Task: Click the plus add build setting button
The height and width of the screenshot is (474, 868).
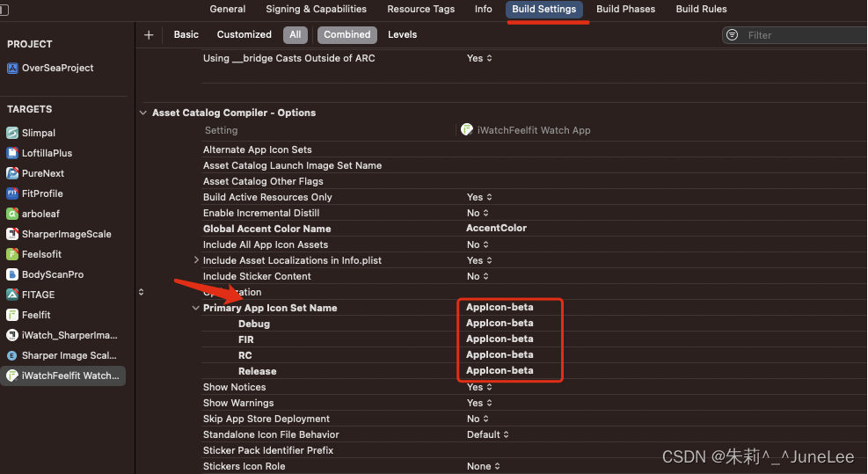Action: click(x=149, y=35)
